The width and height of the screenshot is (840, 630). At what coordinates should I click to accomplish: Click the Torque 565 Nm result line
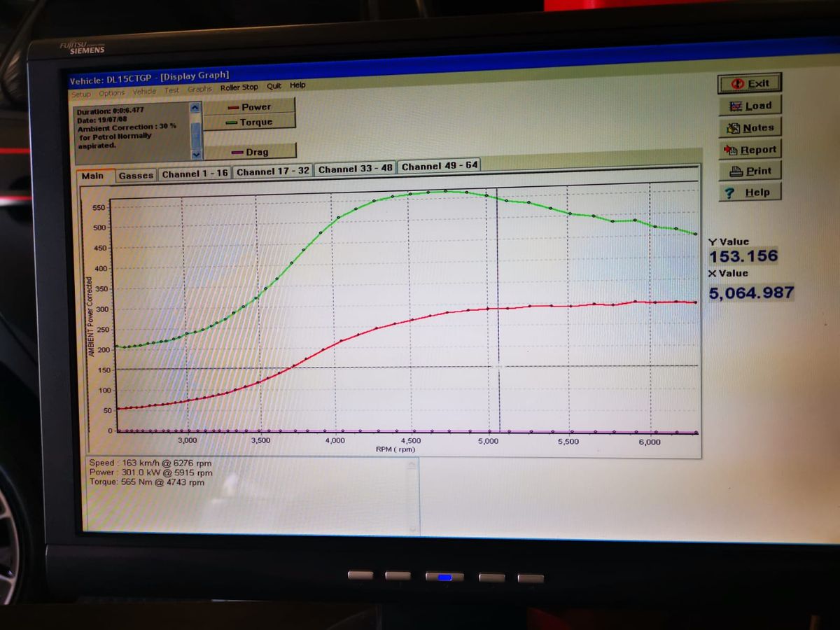pyautogui.click(x=147, y=482)
